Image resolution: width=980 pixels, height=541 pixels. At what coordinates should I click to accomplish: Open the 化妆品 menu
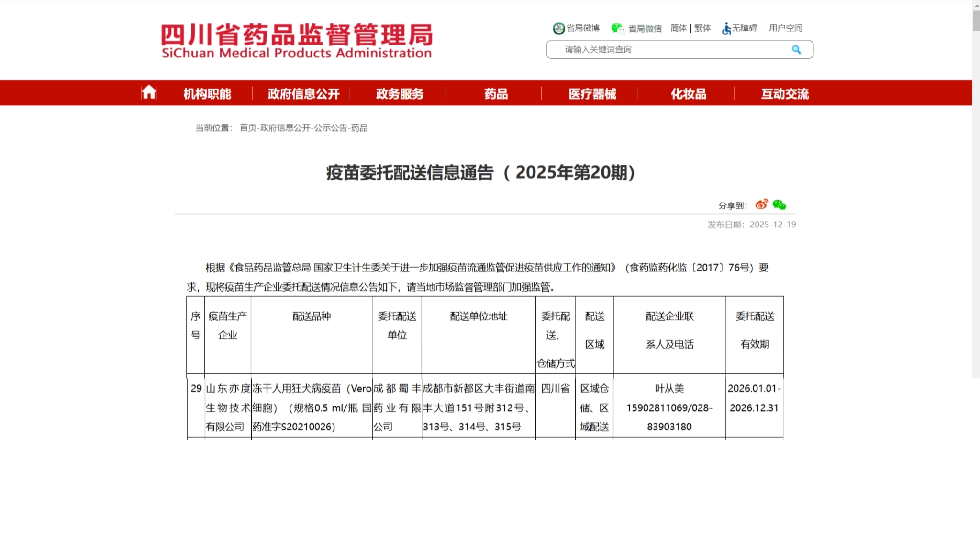688,94
